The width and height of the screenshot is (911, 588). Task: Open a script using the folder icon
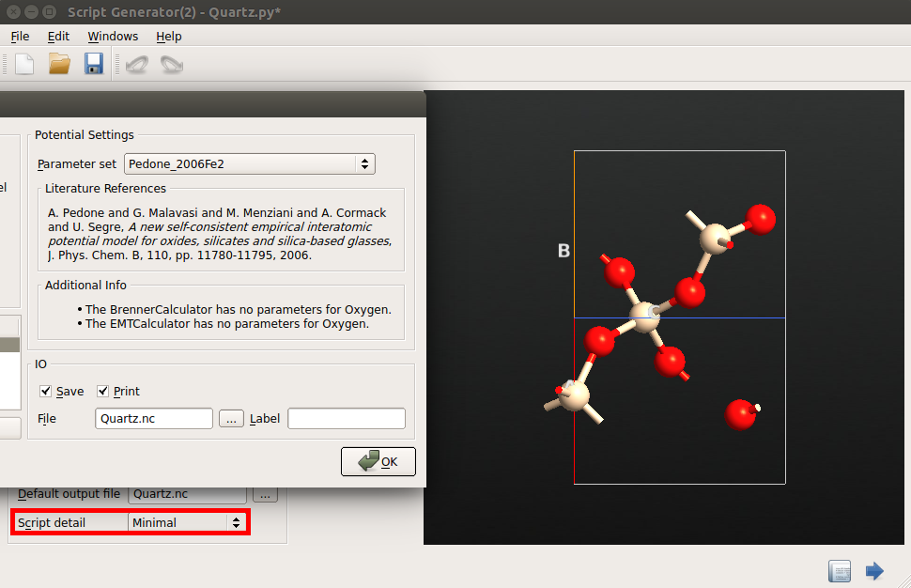pos(59,64)
